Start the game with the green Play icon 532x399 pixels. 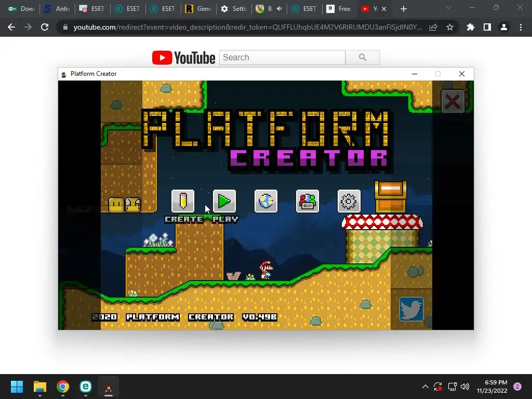(224, 201)
